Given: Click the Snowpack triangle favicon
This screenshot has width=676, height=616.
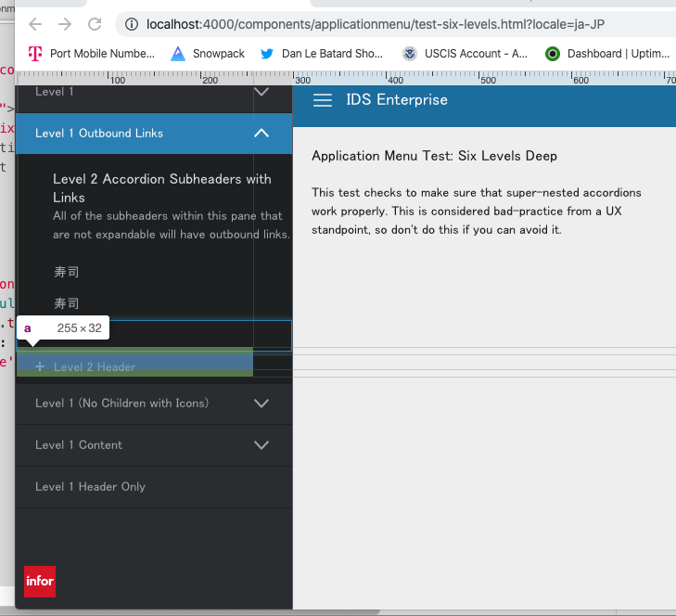Looking at the screenshot, I should click(178, 54).
